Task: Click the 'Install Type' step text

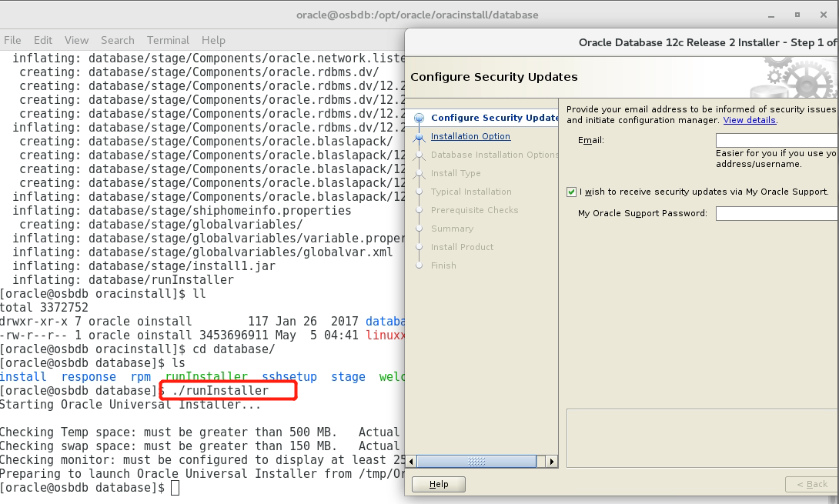Action: coord(456,173)
